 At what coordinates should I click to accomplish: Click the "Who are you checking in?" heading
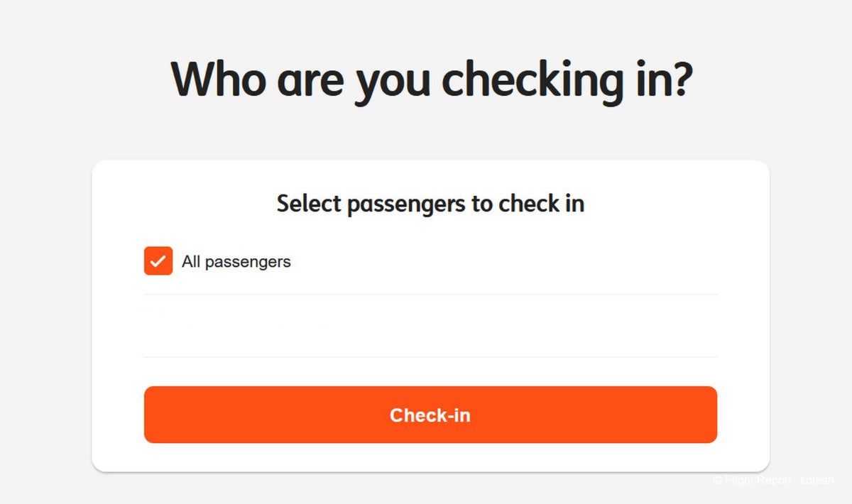431,80
